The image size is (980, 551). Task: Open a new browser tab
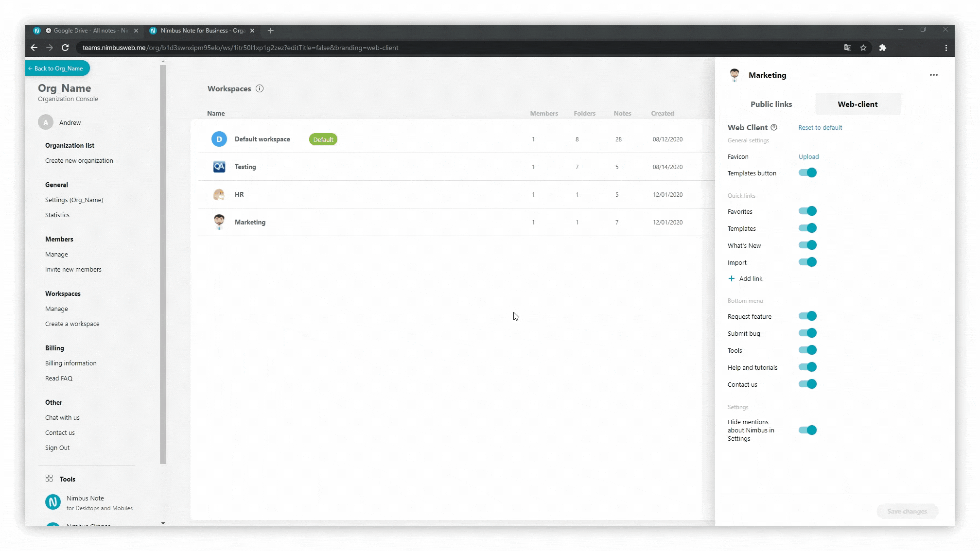tap(271, 31)
